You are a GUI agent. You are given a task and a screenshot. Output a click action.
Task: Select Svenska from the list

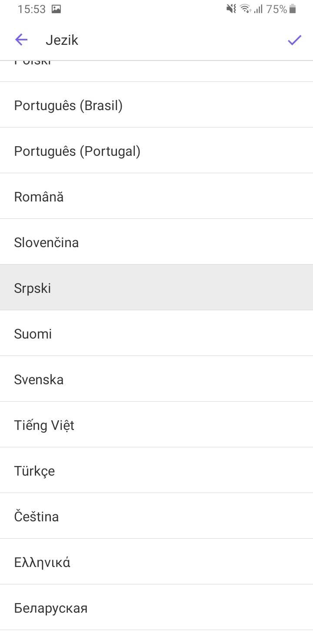point(156,379)
